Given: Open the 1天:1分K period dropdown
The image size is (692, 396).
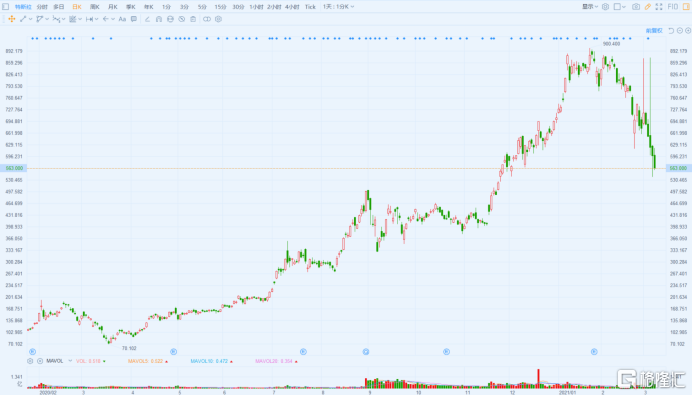Looking at the screenshot, I should tap(338, 7).
